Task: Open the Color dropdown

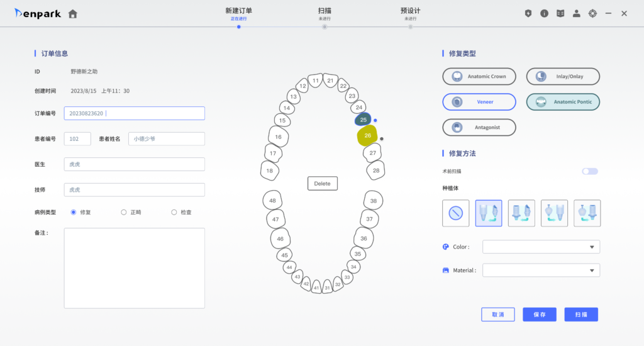Action: (x=541, y=247)
